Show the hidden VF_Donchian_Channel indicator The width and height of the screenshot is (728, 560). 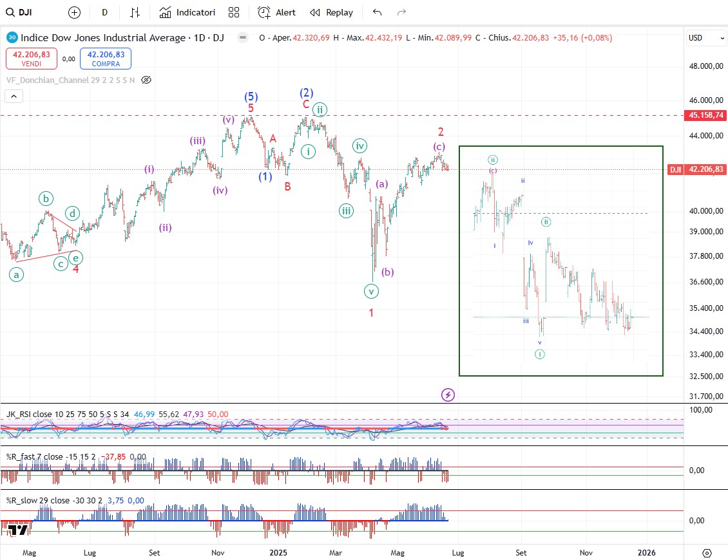(146, 80)
